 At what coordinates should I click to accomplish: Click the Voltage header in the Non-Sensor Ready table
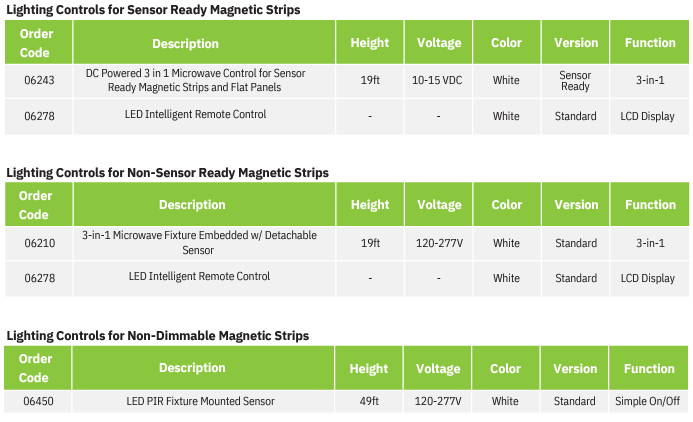click(x=439, y=205)
